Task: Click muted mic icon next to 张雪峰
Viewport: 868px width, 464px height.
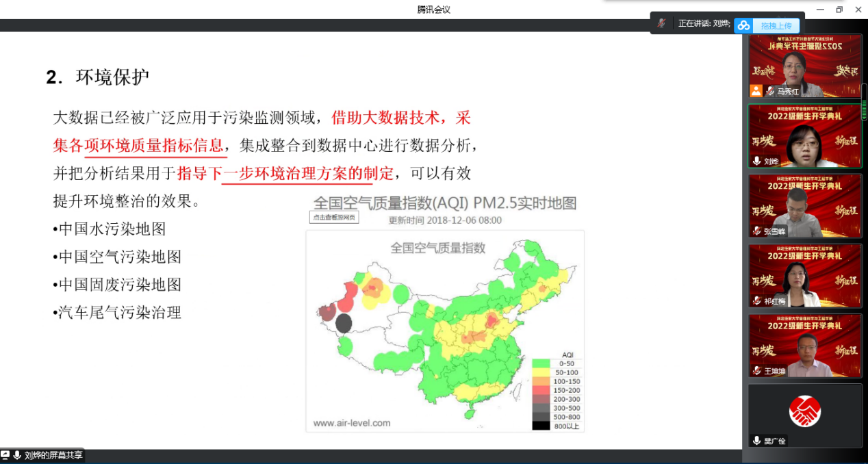Action: pos(756,231)
